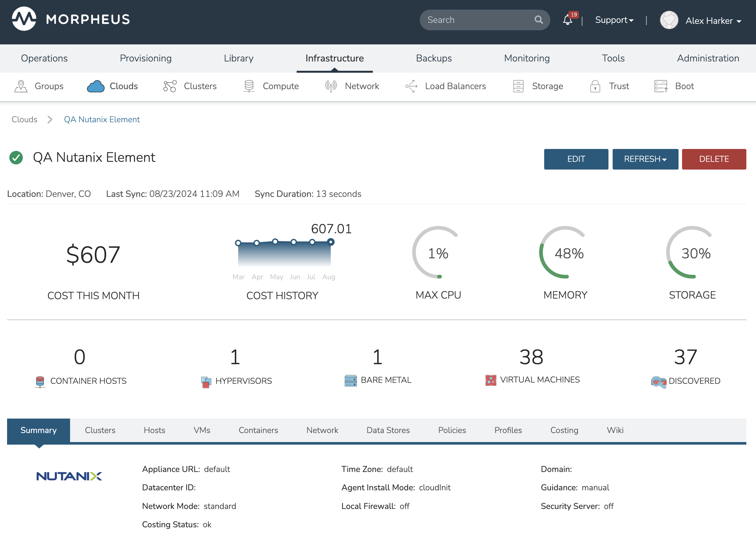756x545 pixels.
Task: Expand the REFRESH dropdown button
Action: [x=645, y=159]
